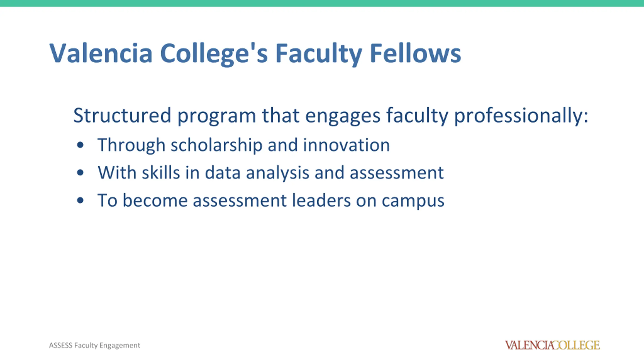Click the word "campus" in the third bullet
Image resolution: width=644 pixels, height=362 pixels.
coord(413,201)
